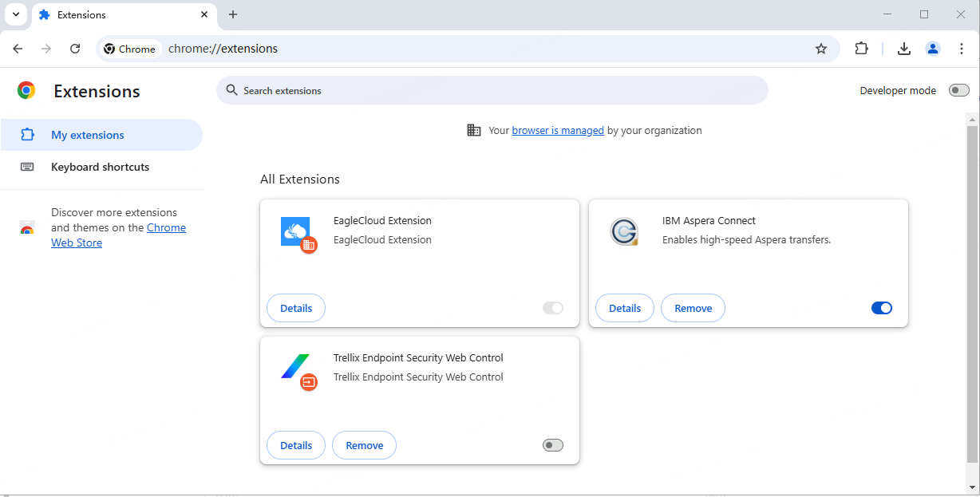The image size is (980, 497).
Task: Click the Extensions logo icon near the page title
Action: coord(26,90)
